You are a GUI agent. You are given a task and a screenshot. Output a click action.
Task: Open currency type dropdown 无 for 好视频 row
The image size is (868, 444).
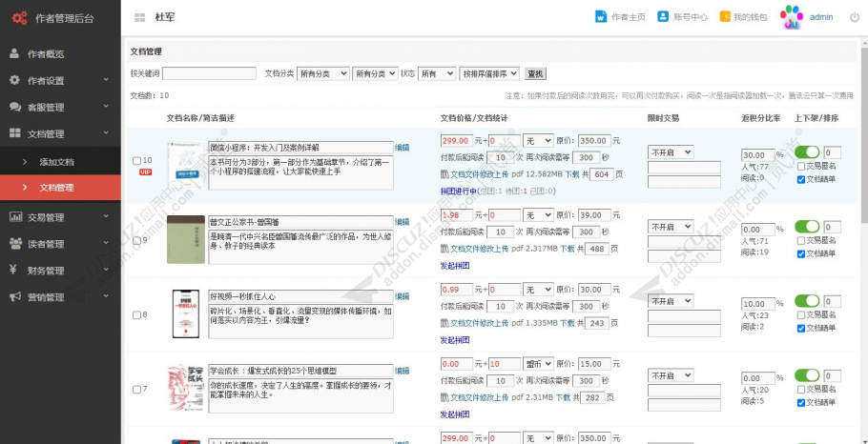click(x=538, y=290)
